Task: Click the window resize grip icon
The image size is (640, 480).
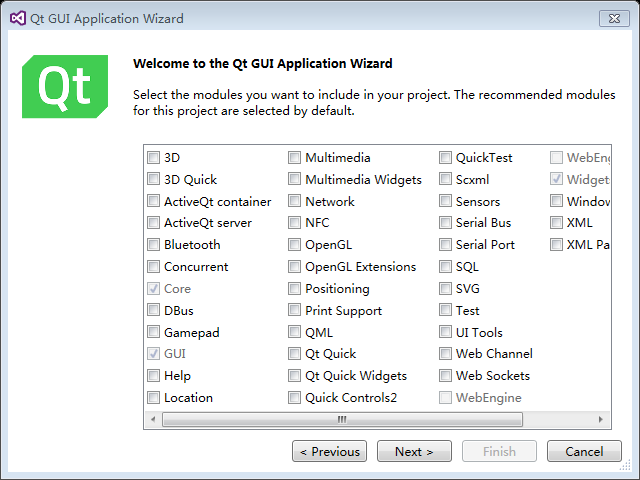Action: [x=625, y=465]
